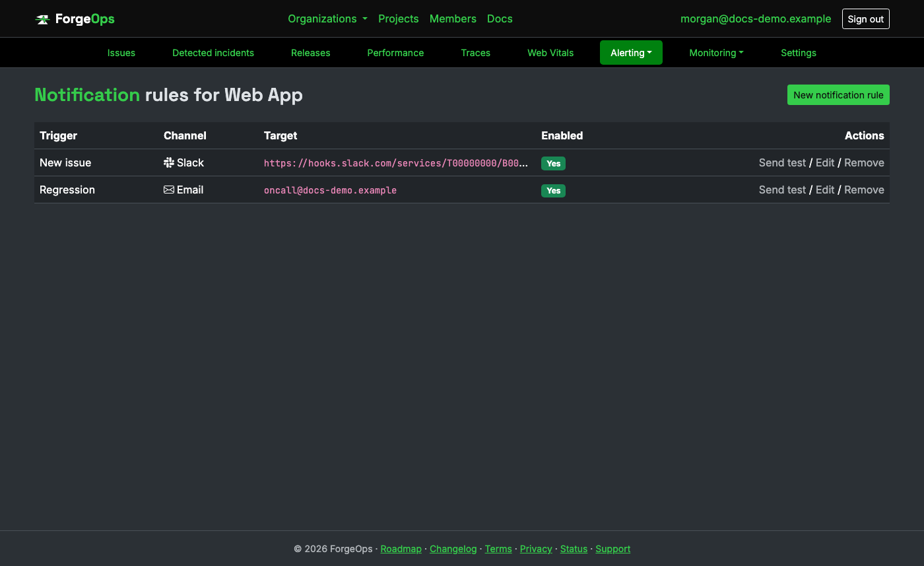The width and height of the screenshot is (924, 566).
Task: Edit the Regression notification rule
Action: (825, 190)
